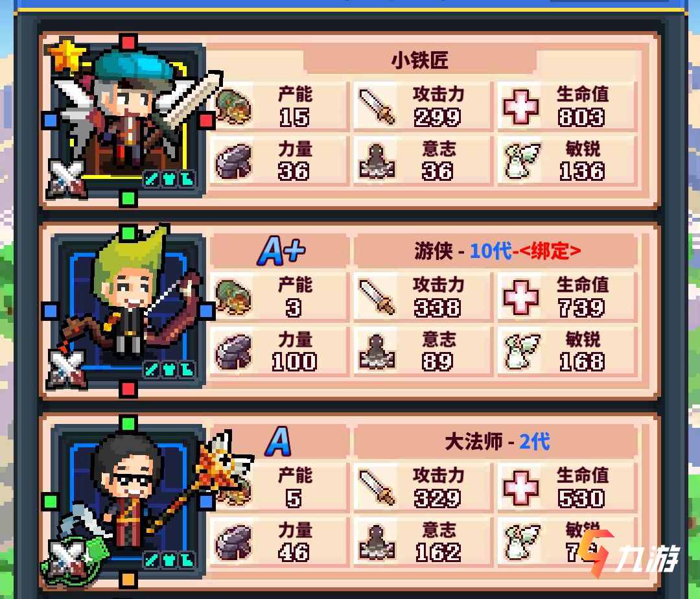Click the winged 敏锐 icon in 游侠 card
The width and height of the screenshot is (700, 599).
521,352
